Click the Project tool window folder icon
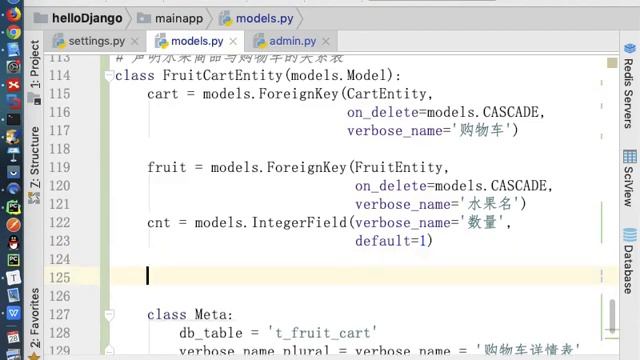The image size is (640, 360). pos(34,99)
